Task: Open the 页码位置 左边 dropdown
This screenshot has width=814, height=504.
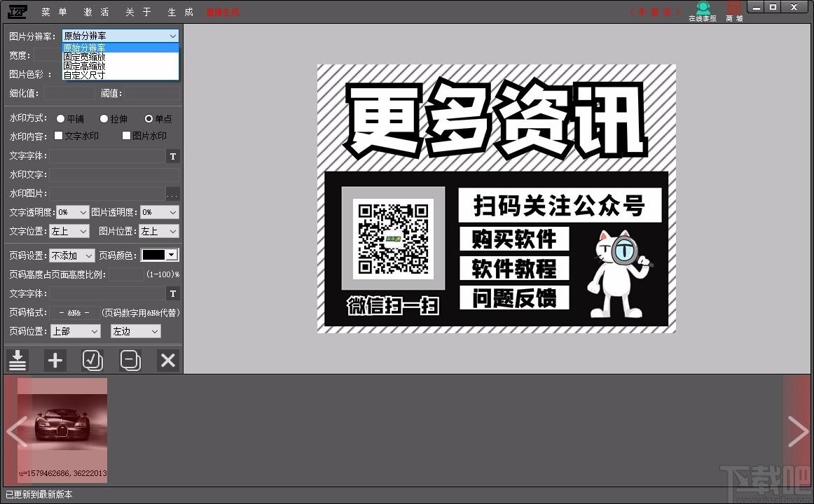Action: 135,331
